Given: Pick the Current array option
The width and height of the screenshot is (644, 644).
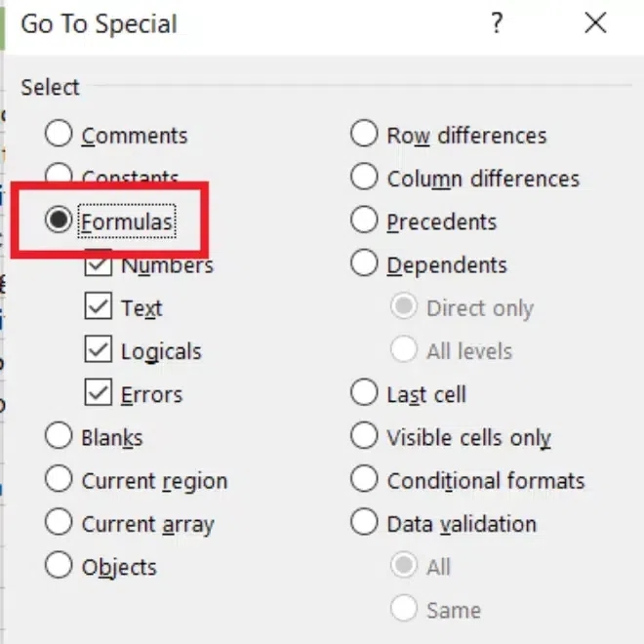Looking at the screenshot, I should pos(59,523).
